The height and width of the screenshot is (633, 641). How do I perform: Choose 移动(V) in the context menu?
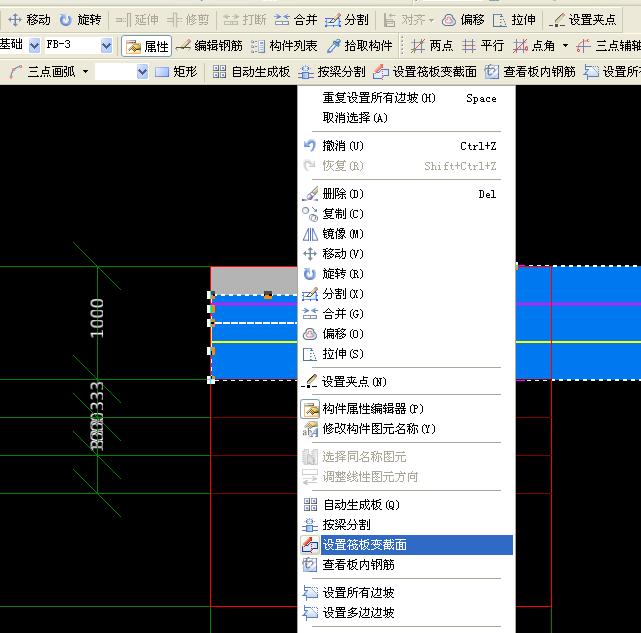407,254
